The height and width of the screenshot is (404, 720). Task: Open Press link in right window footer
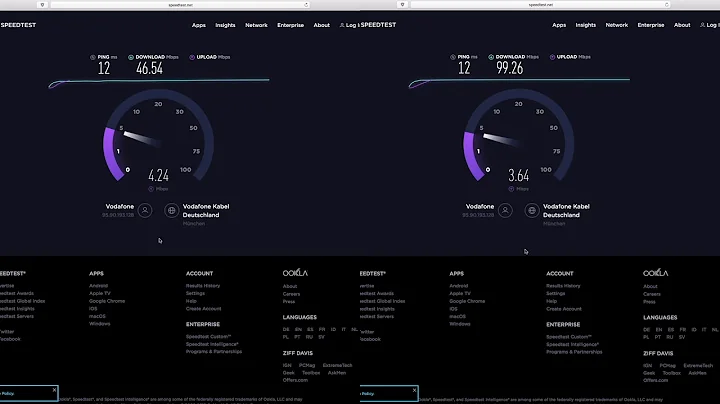click(x=649, y=302)
